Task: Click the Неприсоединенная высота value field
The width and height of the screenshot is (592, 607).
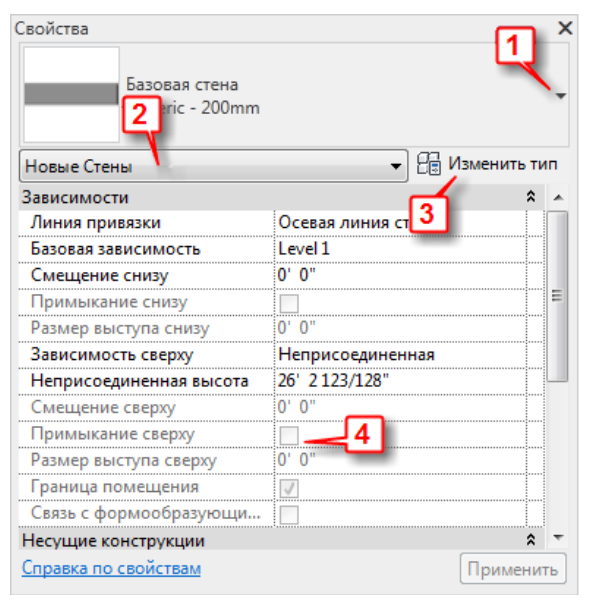Action: [x=400, y=381]
